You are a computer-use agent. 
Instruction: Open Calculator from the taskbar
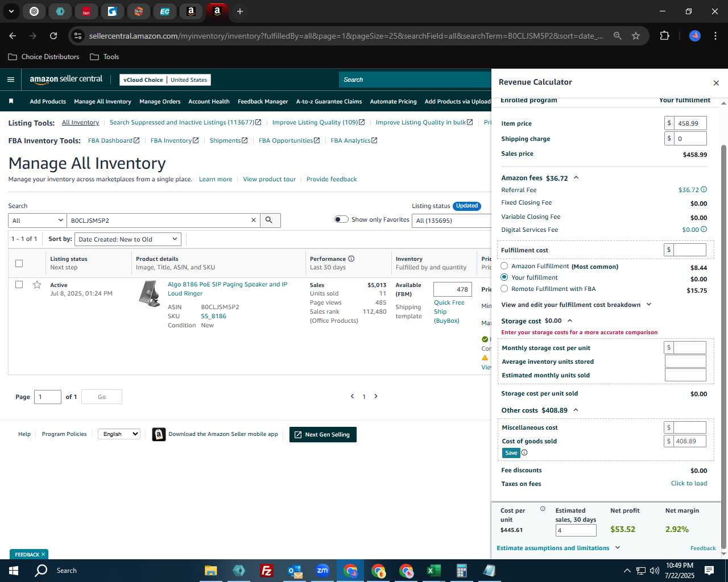pyautogui.click(x=461, y=571)
